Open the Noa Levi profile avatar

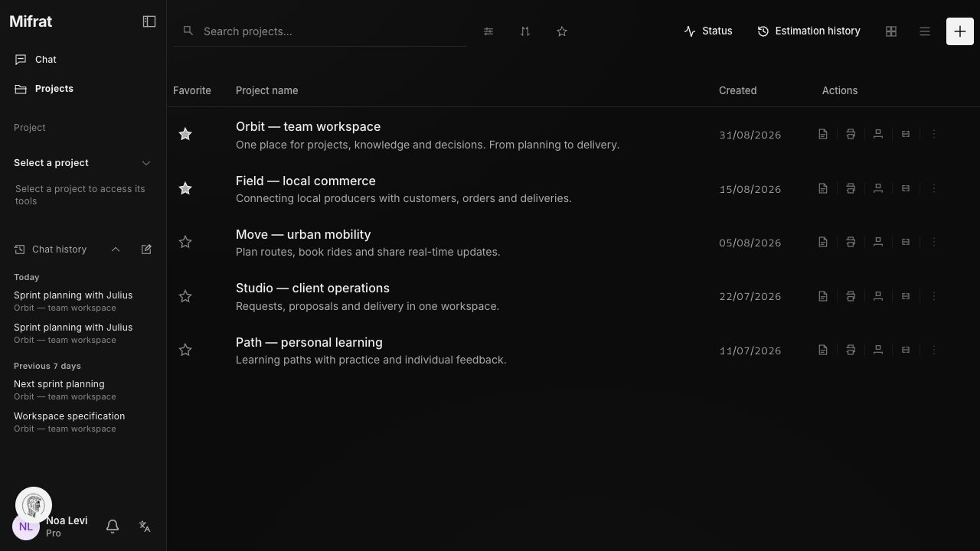point(26,527)
